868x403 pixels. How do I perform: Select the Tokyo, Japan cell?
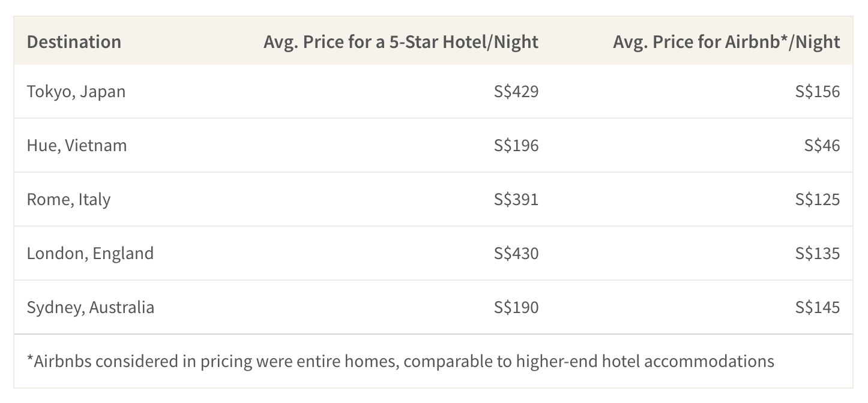(x=76, y=92)
